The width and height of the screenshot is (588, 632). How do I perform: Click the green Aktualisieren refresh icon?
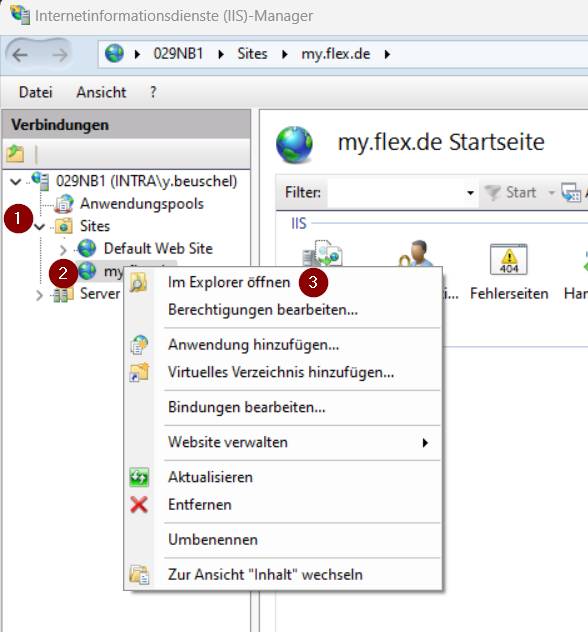(139, 477)
